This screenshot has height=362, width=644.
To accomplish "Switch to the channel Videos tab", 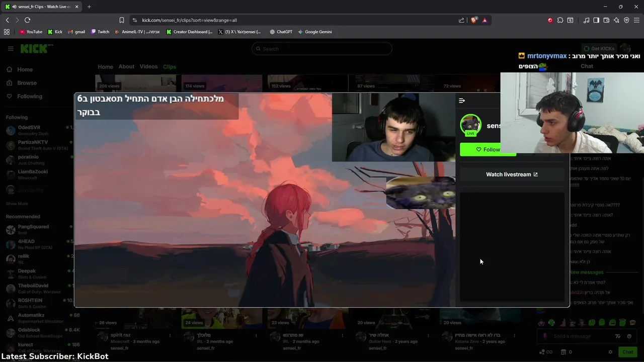I will point(148,67).
